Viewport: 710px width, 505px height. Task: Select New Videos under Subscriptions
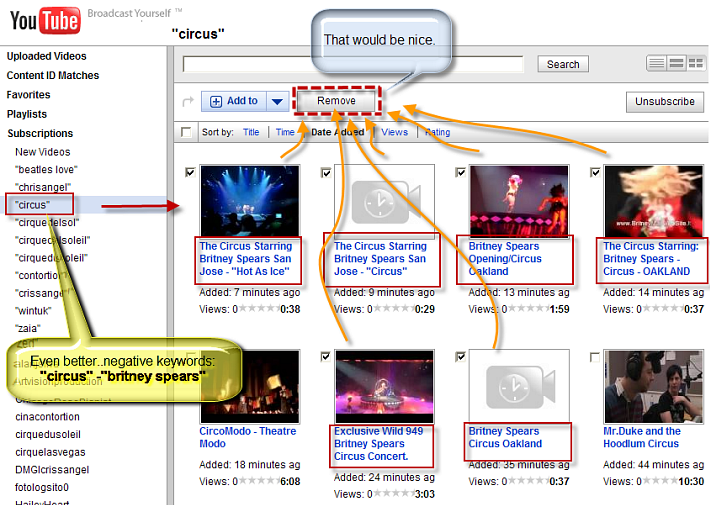coord(43,152)
